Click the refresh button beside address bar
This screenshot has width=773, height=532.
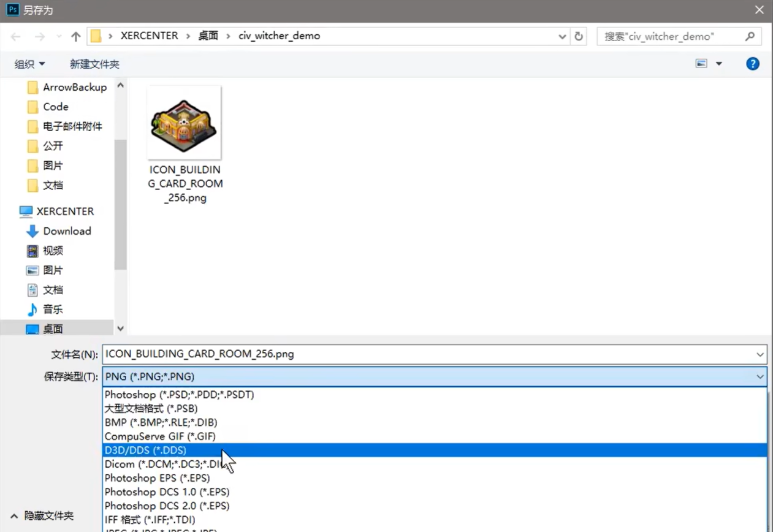(x=579, y=37)
